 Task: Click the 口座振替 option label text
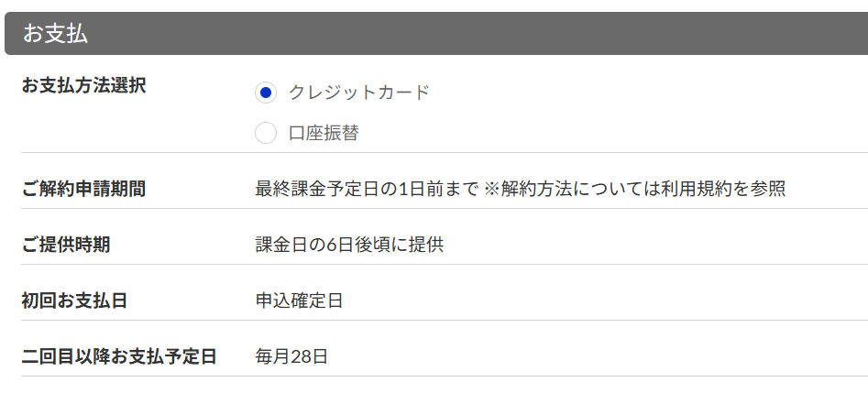[x=324, y=133]
